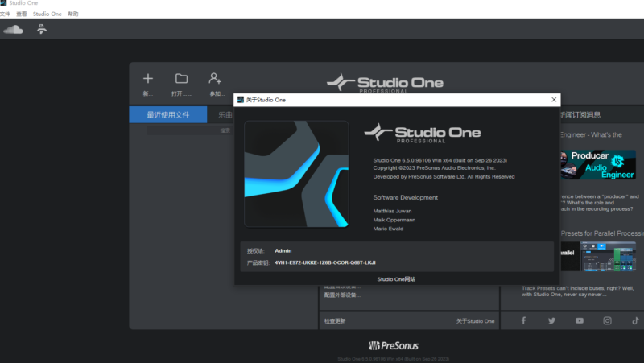Click the Studio One网站 link in About dialog
Viewport: 644px width, 363px height.
396,279
